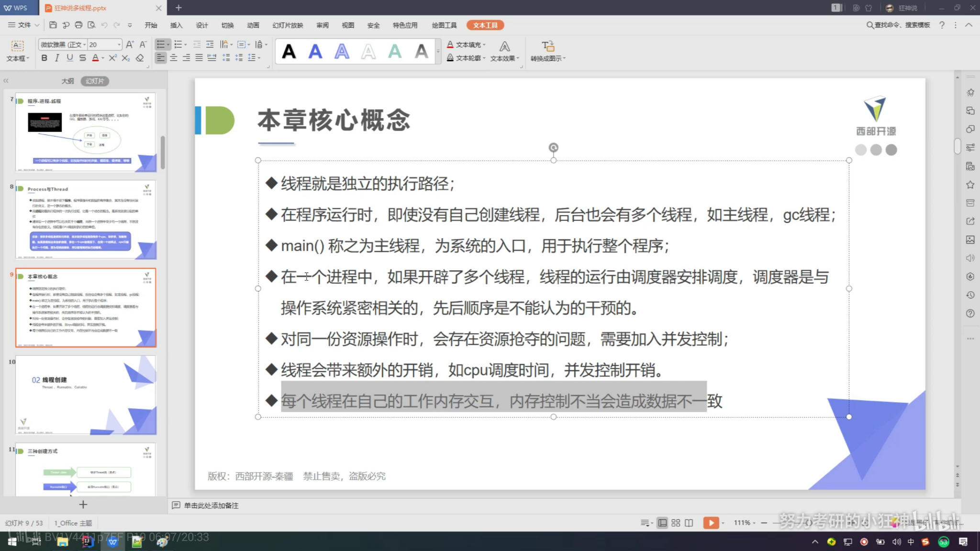Center align text
980x551 pixels.
174,58
